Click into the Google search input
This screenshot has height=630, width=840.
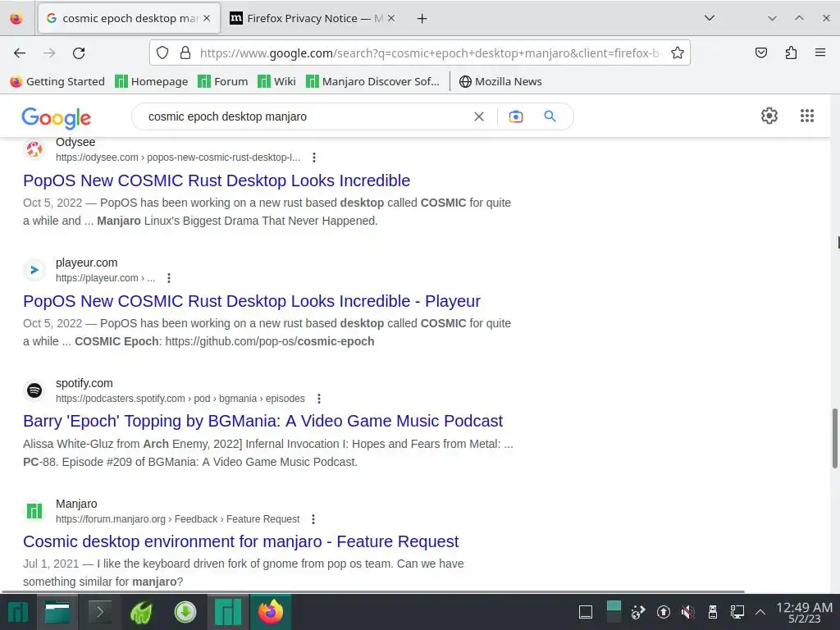(305, 116)
